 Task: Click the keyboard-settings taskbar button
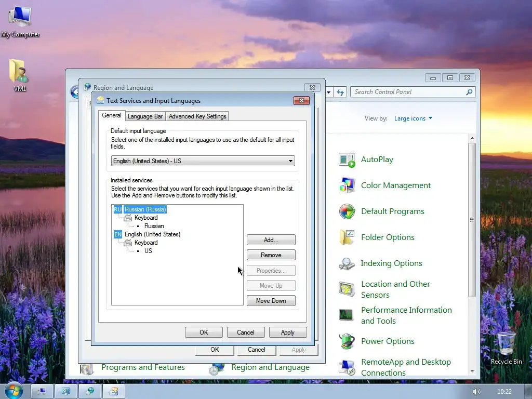114,391
